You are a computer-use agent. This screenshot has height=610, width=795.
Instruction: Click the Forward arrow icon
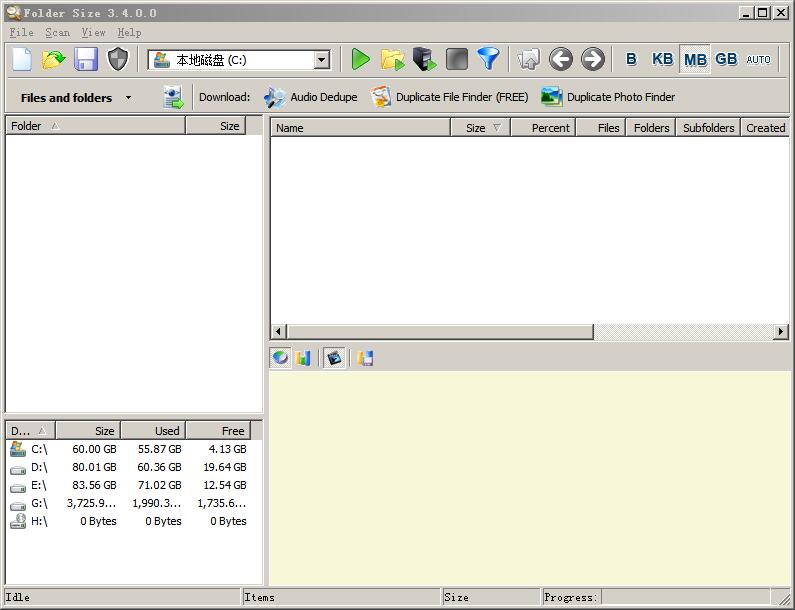(x=593, y=59)
